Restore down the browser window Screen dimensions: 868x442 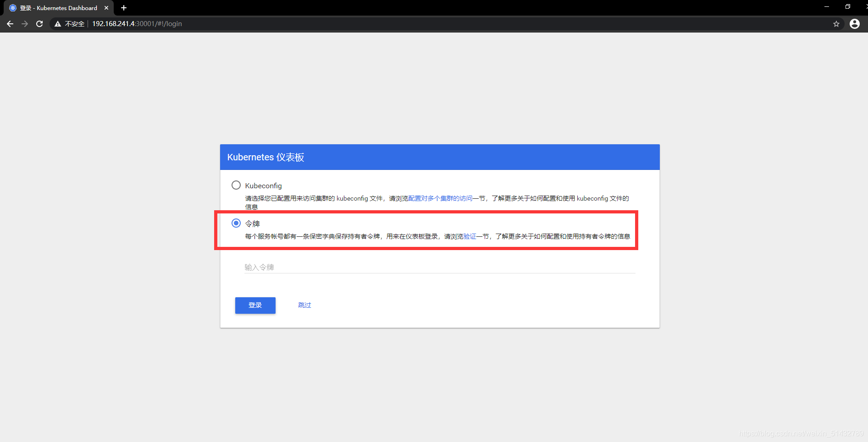848,6
